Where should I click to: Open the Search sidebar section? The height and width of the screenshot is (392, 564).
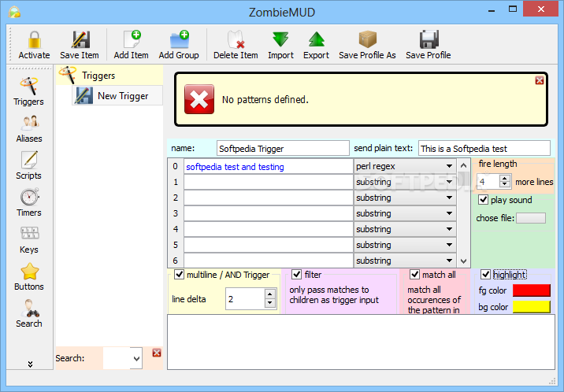29,313
